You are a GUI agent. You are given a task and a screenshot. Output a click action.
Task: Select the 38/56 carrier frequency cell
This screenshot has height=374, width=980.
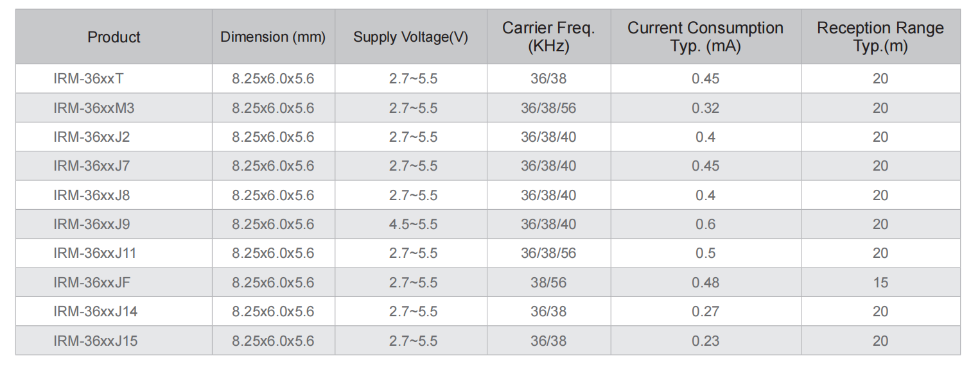coord(548,282)
